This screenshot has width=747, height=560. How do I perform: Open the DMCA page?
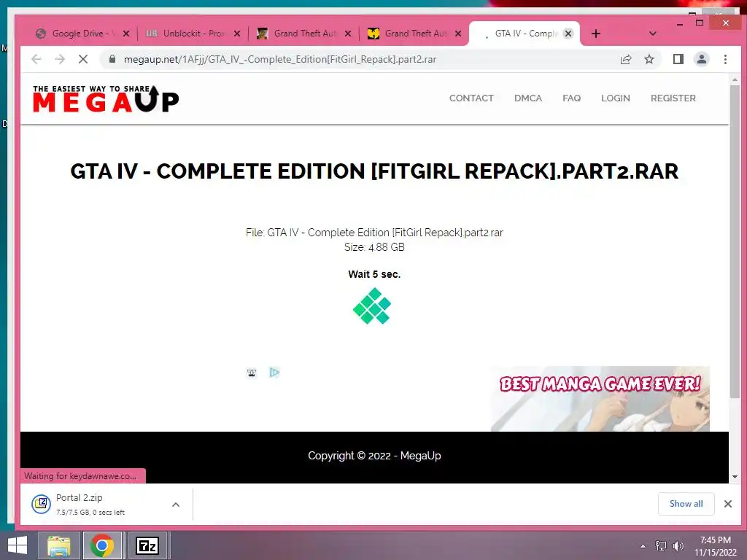(x=528, y=98)
